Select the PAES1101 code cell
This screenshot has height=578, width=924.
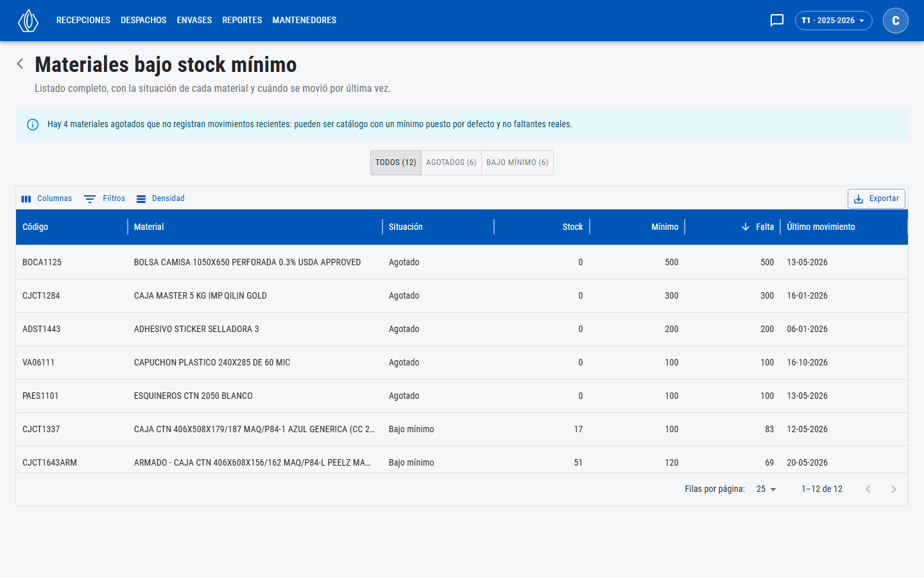(40, 396)
